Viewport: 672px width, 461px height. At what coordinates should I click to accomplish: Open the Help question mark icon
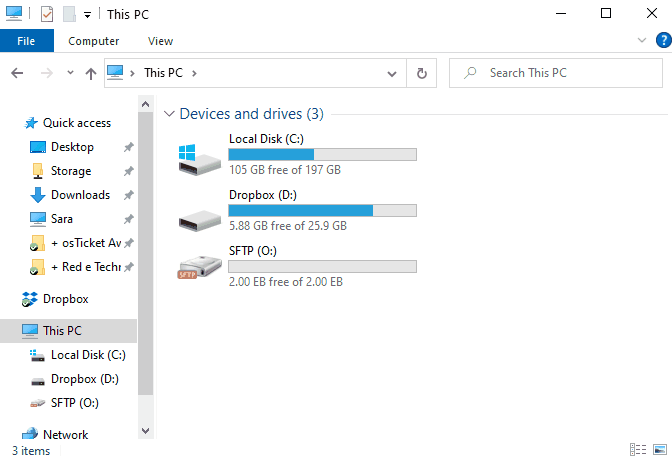[x=663, y=40]
